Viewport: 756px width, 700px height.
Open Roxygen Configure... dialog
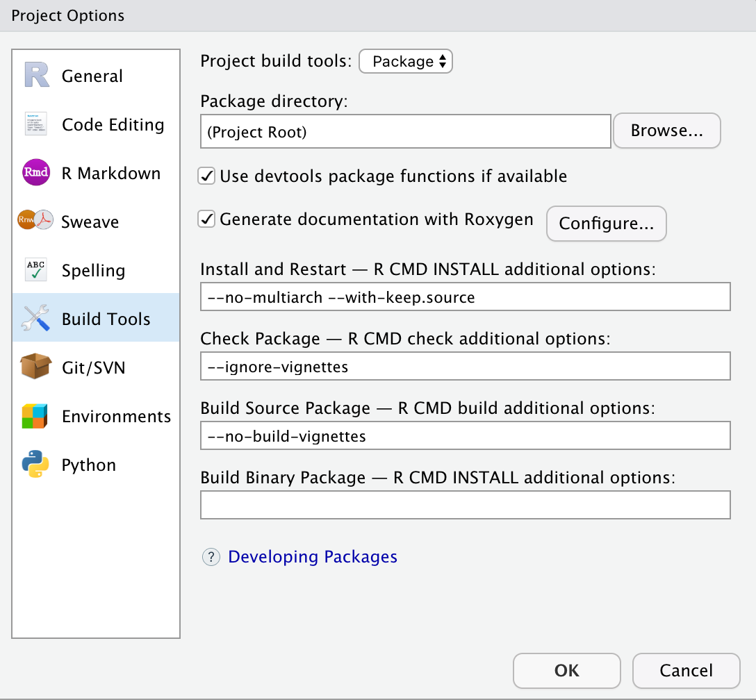(x=606, y=224)
